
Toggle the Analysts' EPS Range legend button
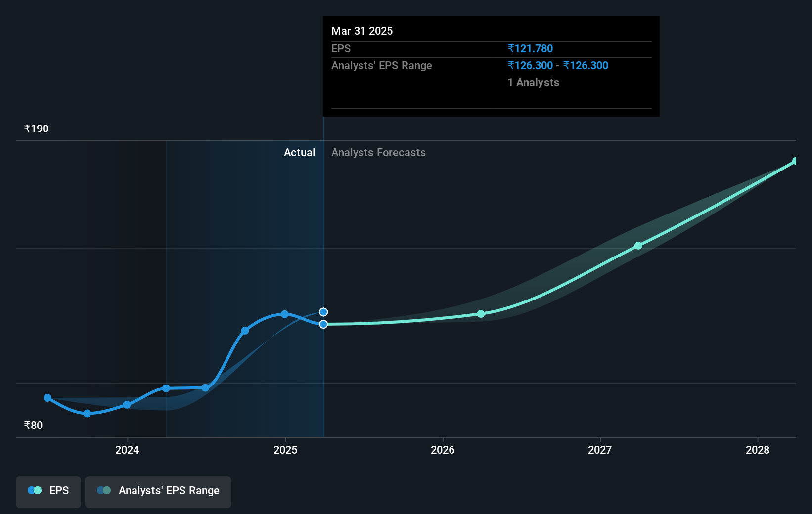(x=158, y=492)
